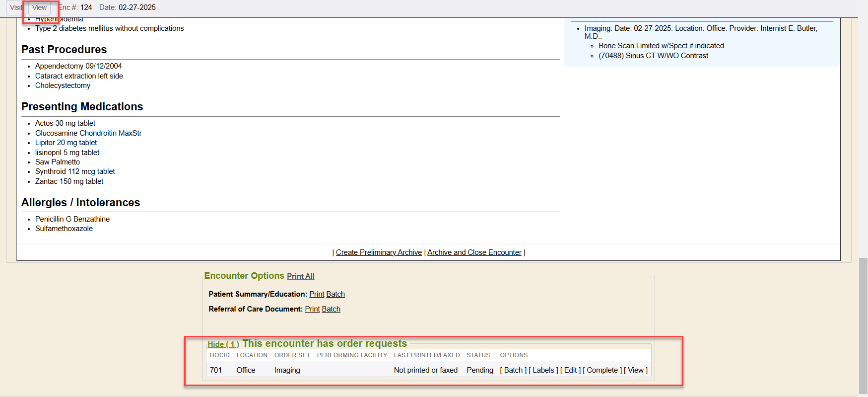The image size is (868, 397).
Task: Select the order row with DOCID 701
Action: [216, 370]
